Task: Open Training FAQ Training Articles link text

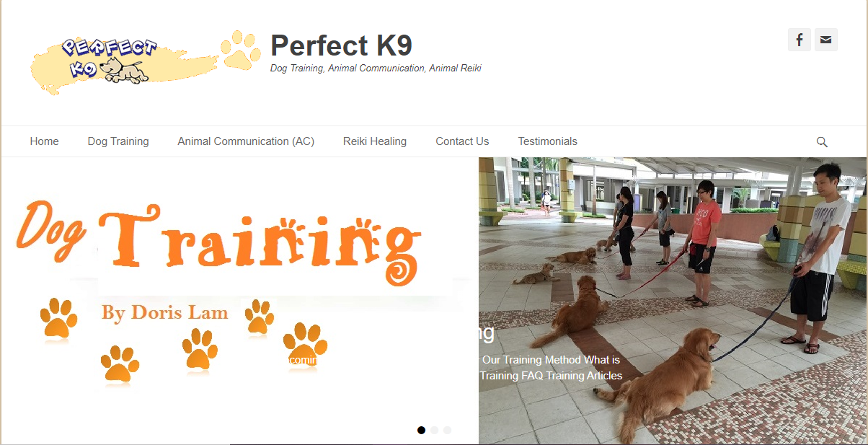Action: [x=551, y=376]
